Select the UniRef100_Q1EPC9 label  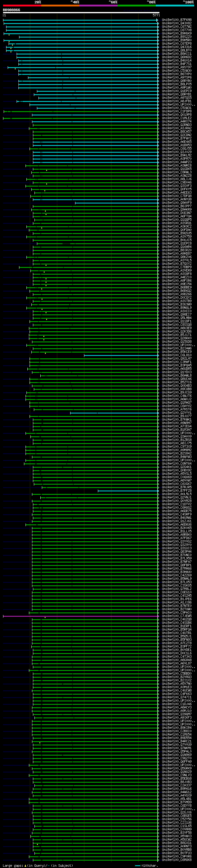tap(177, 91)
